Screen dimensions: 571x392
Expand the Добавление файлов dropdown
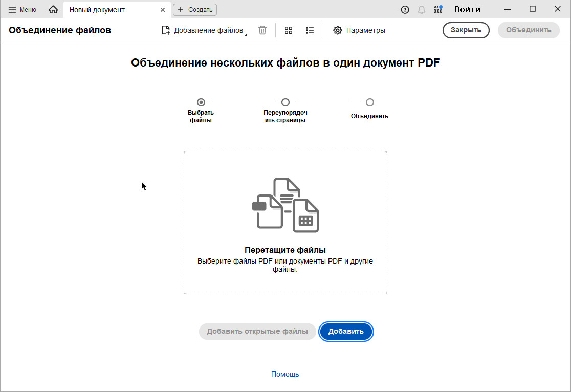(245, 34)
